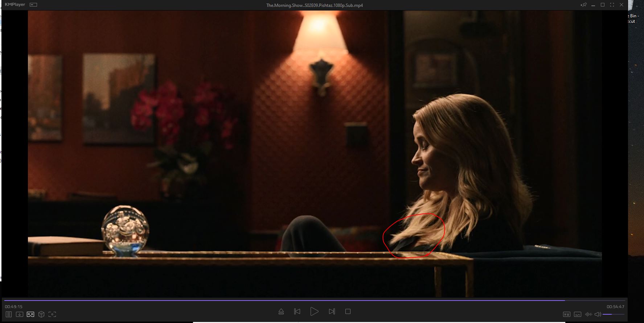The image size is (644, 323).
Task: Skip to the next track
Action: [x=332, y=311]
